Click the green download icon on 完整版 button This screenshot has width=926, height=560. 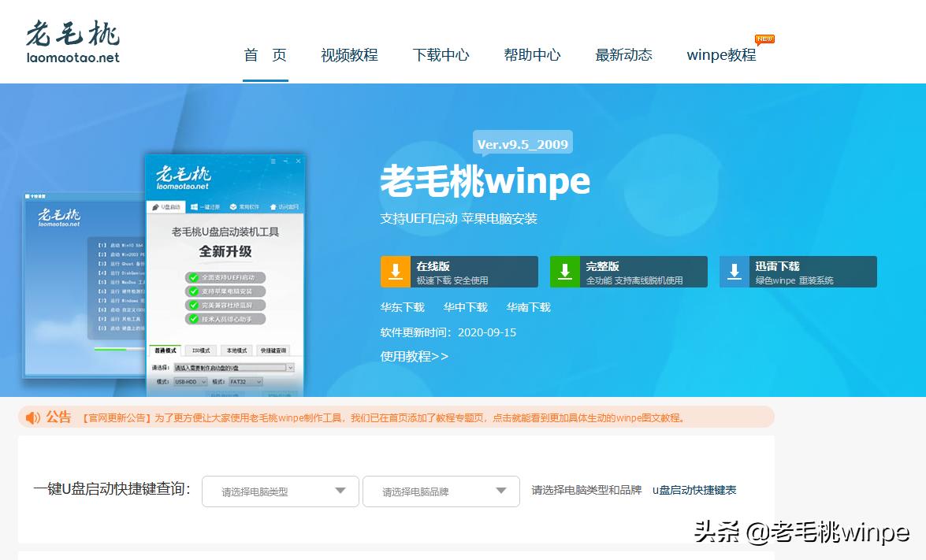(565, 271)
